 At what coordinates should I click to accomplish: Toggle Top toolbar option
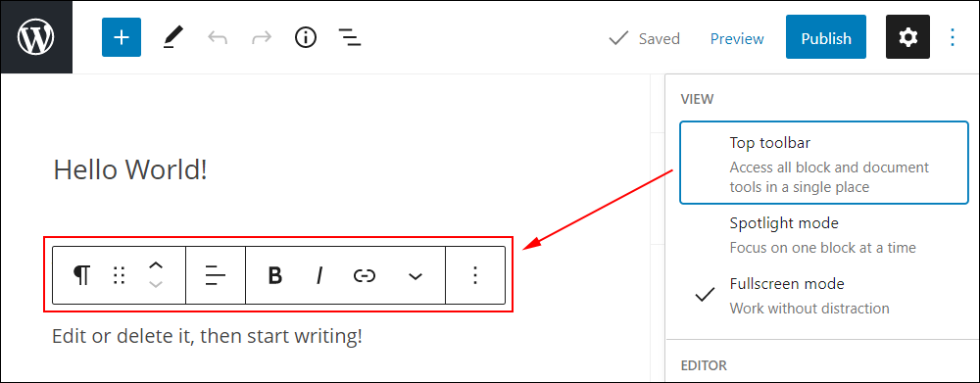coord(824,163)
